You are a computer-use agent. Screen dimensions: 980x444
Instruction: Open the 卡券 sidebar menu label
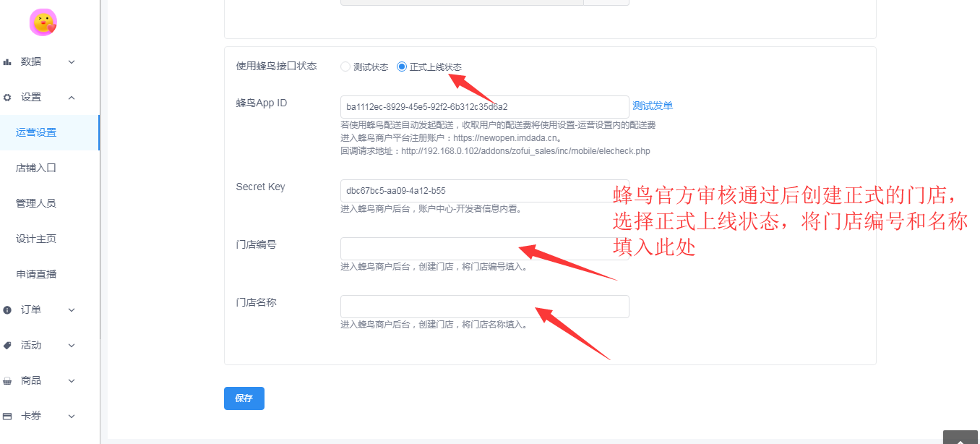31,417
